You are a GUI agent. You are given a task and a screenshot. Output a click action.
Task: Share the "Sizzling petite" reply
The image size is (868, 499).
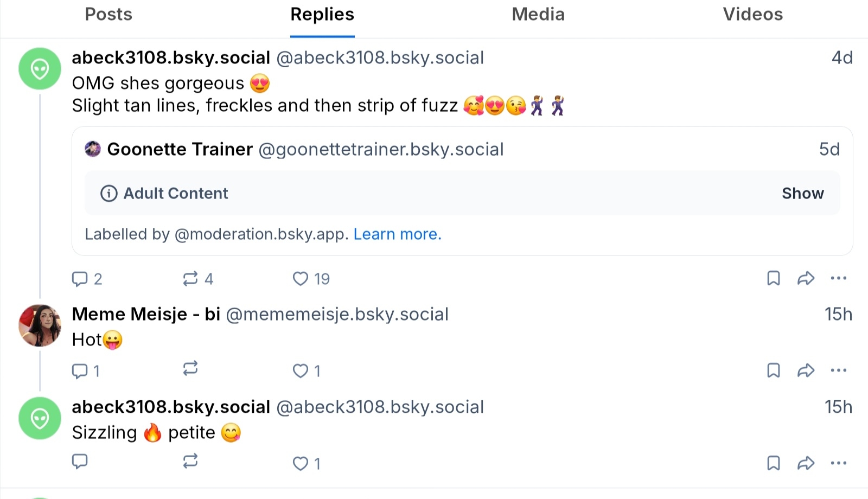[x=806, y=463]
